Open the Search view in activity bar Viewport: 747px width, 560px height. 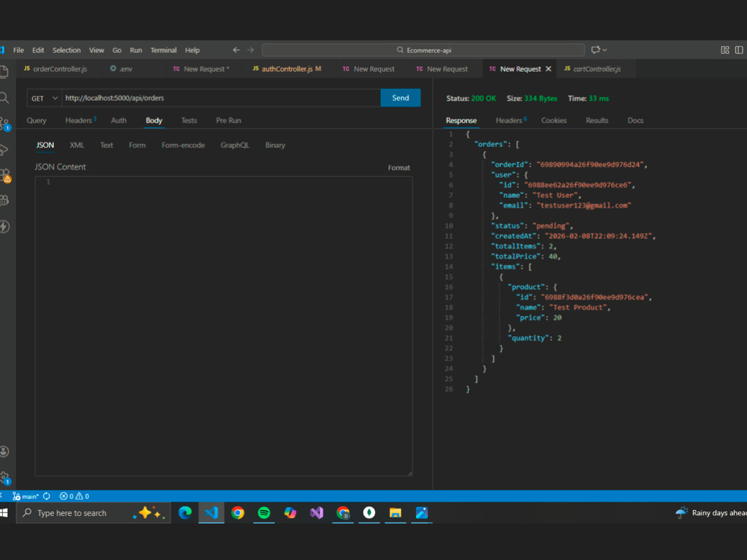[x=4, y=98]
